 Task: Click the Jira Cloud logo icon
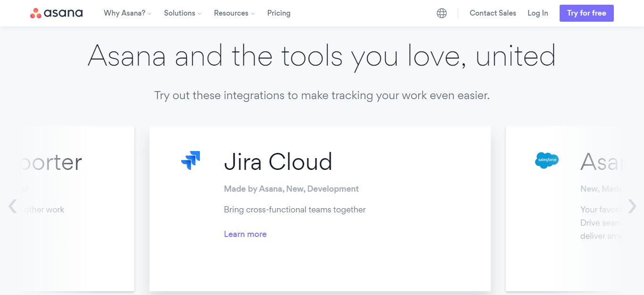click(x=190, y=160)
